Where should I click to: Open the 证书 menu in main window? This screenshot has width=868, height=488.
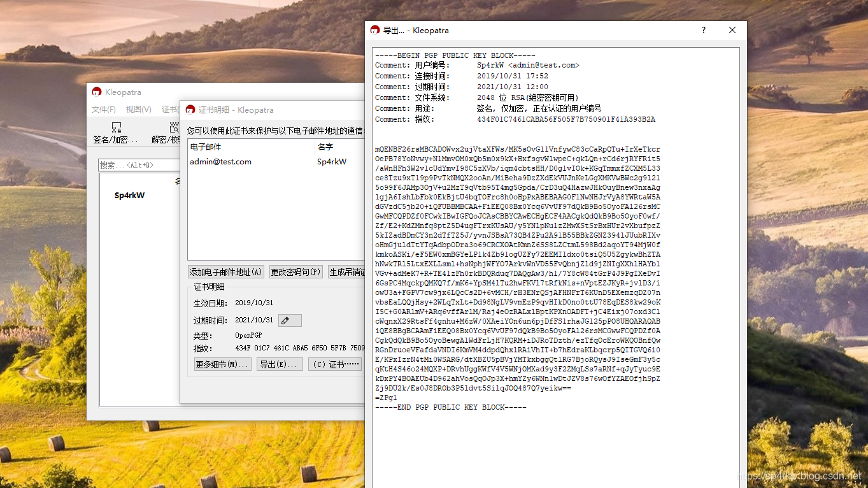169,110
